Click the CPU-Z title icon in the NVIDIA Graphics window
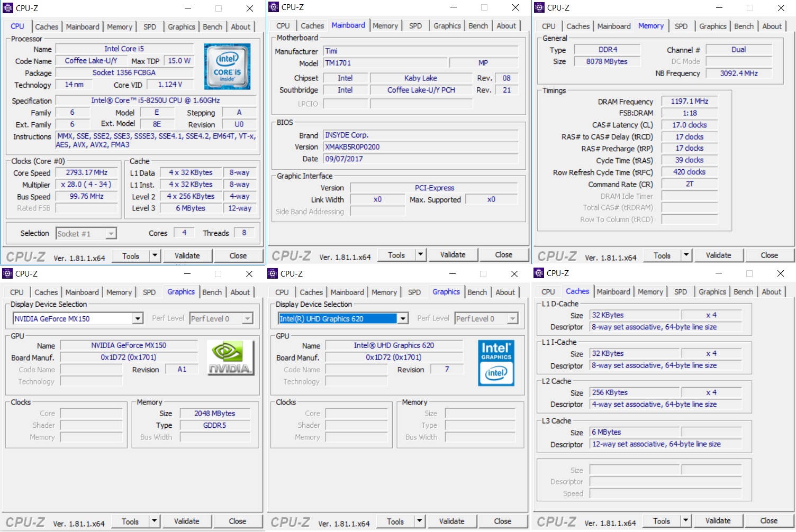The image size is (796, 532). [x=7, y=273]
